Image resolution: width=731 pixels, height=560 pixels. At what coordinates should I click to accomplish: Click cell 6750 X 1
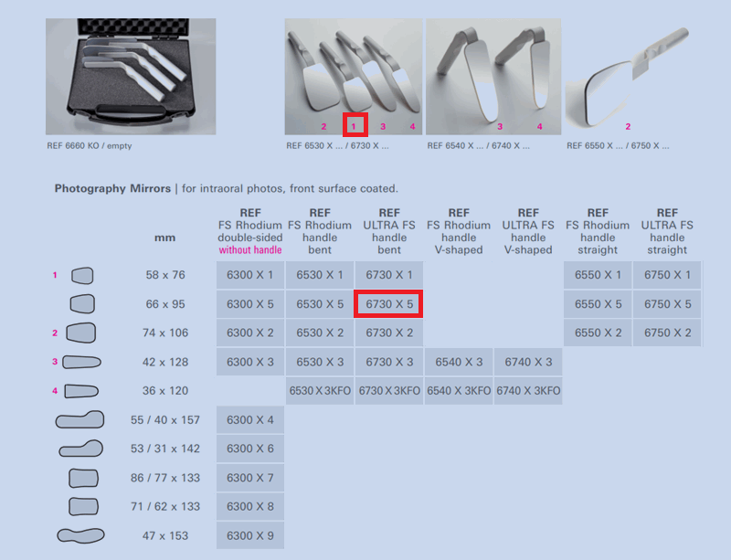(667, 275)
